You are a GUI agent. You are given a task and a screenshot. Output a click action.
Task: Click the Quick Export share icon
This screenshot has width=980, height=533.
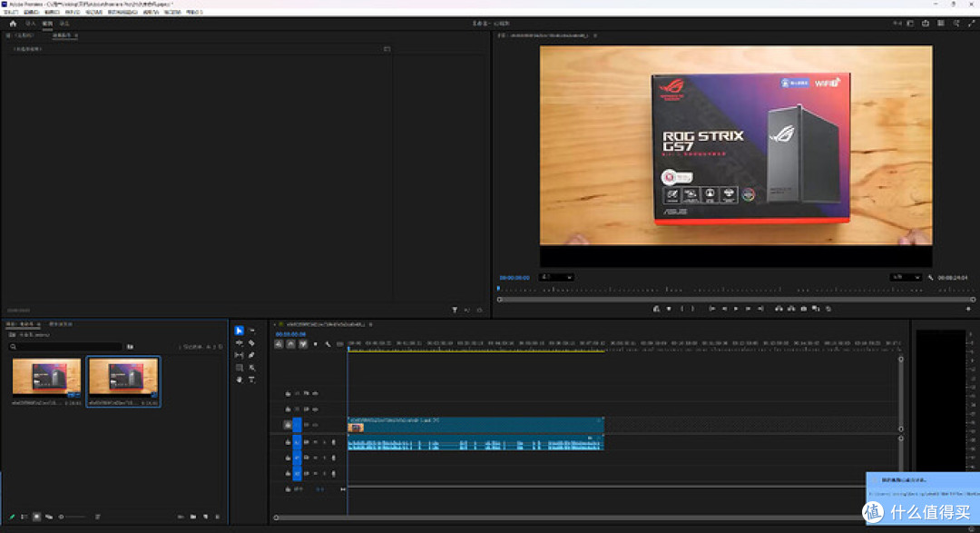click(x=926, y=23)
